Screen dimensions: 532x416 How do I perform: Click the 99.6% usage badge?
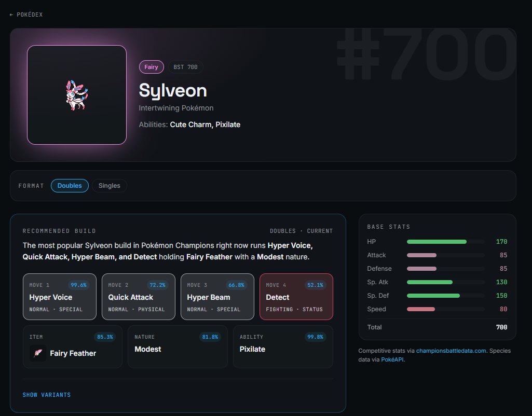pos(79,285)
